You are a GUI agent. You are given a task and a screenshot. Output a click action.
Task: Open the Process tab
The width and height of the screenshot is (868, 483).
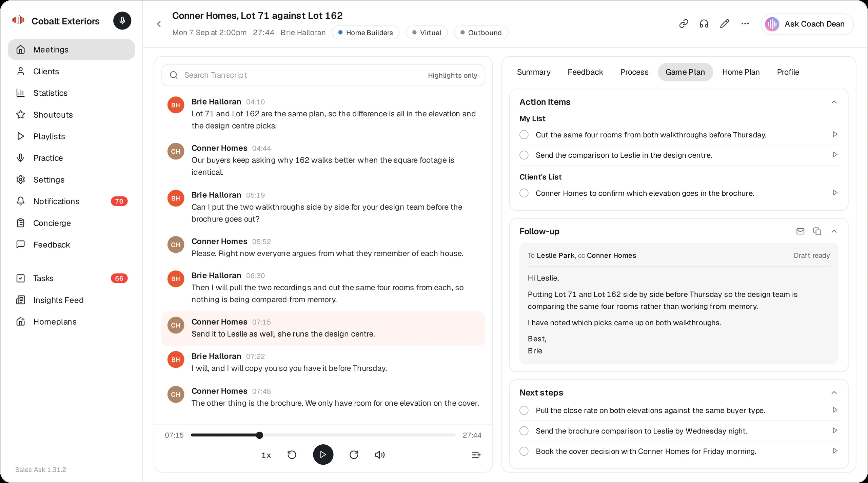click(x=634, y=72)
